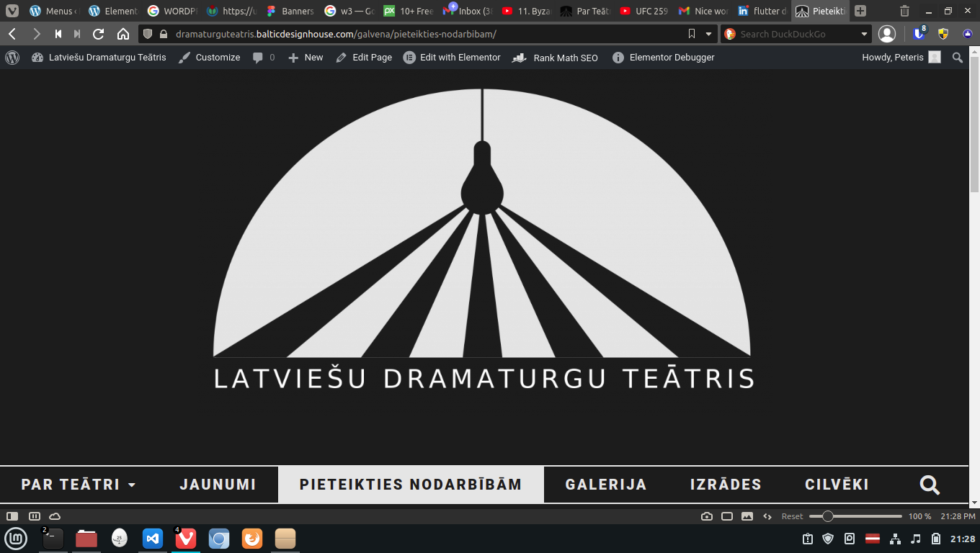
Task: Focus the Search DuckDuckGo field
Action: pyautogui.click(x=796, y=34)
